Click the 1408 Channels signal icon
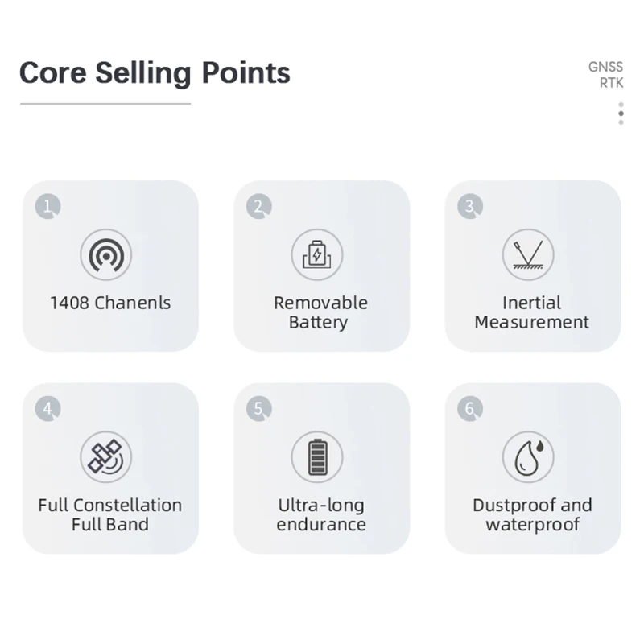Image resolution: width=644 pixels, height=644 pixels. coord(106,254)
